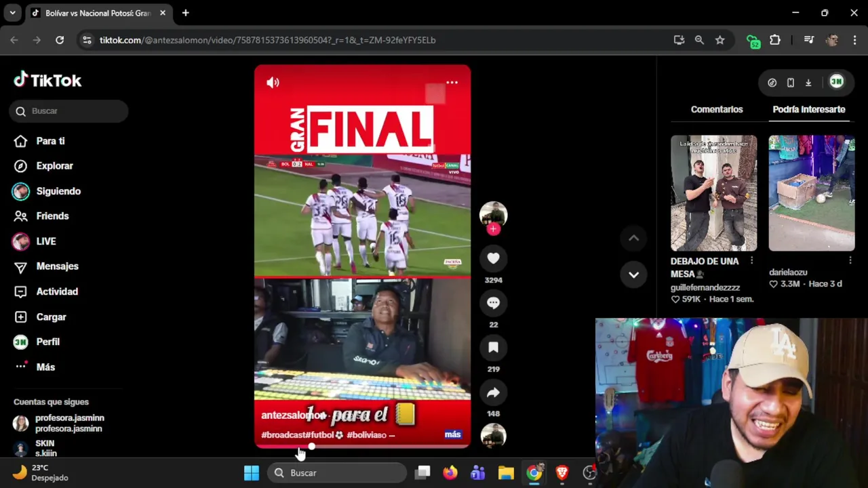This screenshot has height=488, width=868.
Task: Open Mensajes in sidebar
Action: [47, 266]
